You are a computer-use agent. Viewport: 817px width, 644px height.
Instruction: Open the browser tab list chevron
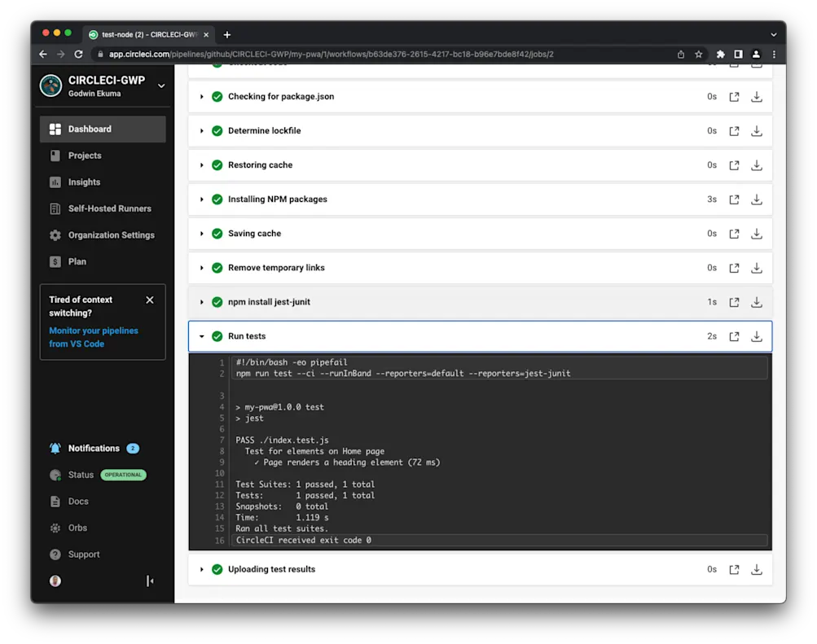pyautogui.click(x=774, y=35)
